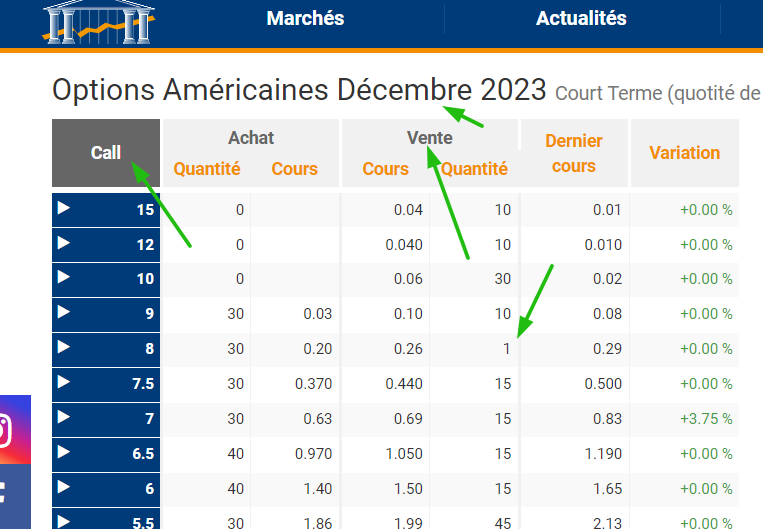Click the arrow beside strike 6

[64, 488]
